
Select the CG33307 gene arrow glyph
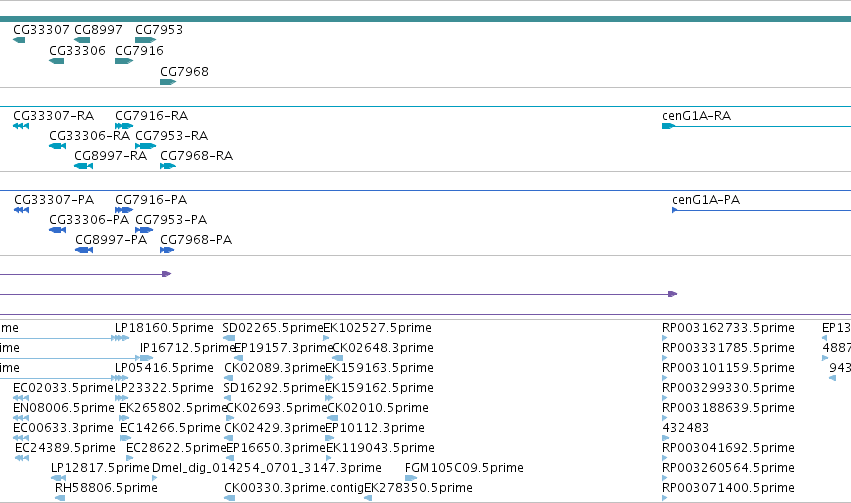pos(19,40)
